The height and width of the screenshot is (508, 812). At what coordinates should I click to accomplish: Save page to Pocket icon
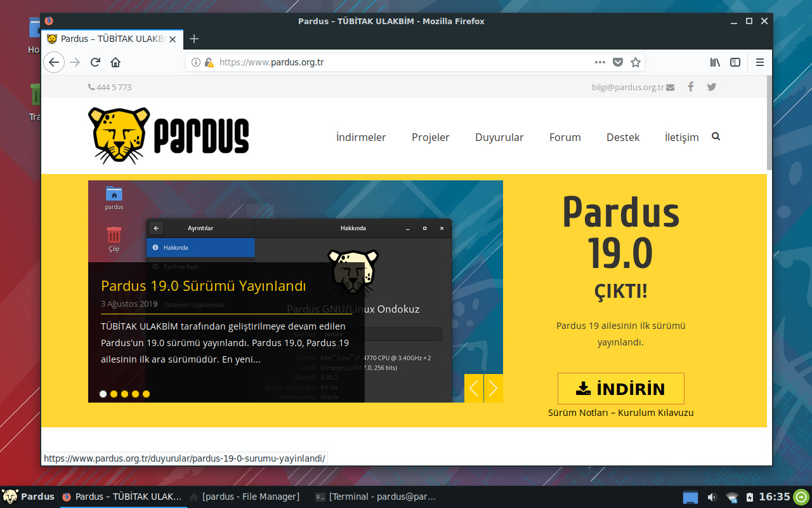(617, 62)
